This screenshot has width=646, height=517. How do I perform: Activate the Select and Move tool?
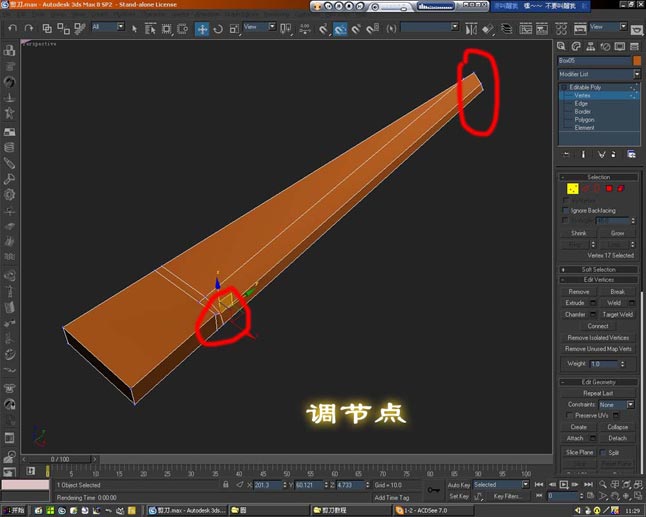point(202,29)
